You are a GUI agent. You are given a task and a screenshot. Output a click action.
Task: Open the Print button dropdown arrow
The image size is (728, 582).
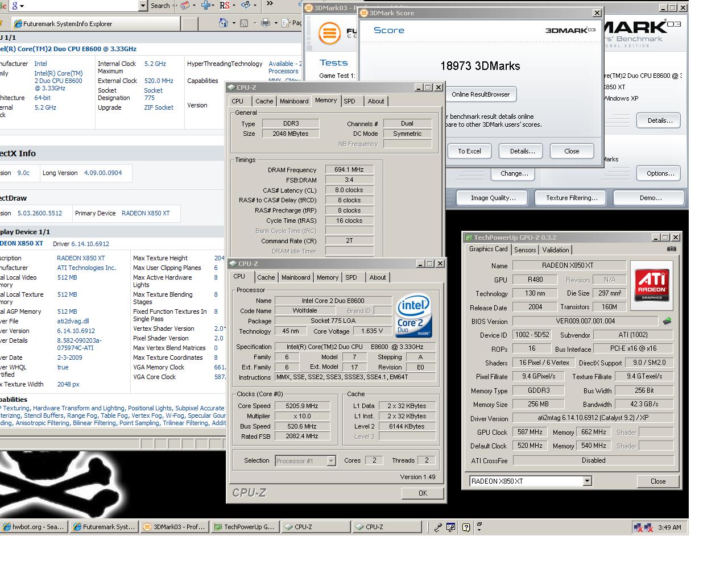[275, 23]
